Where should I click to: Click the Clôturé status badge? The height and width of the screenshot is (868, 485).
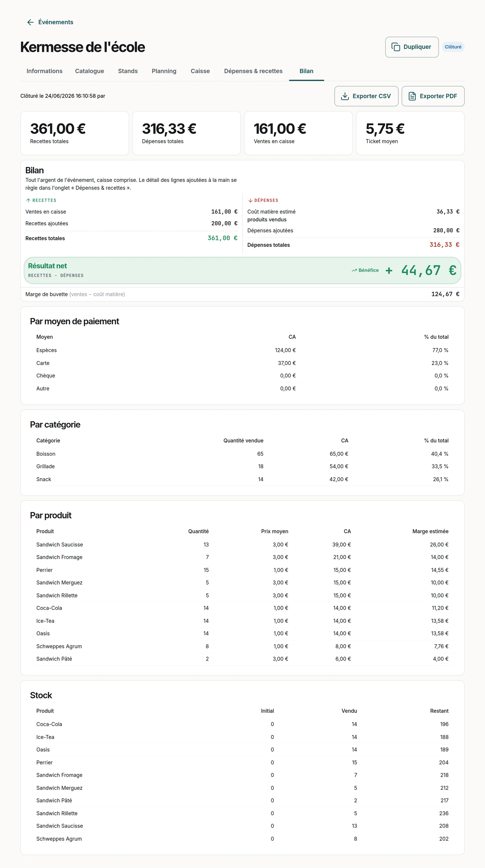[453, 47]
